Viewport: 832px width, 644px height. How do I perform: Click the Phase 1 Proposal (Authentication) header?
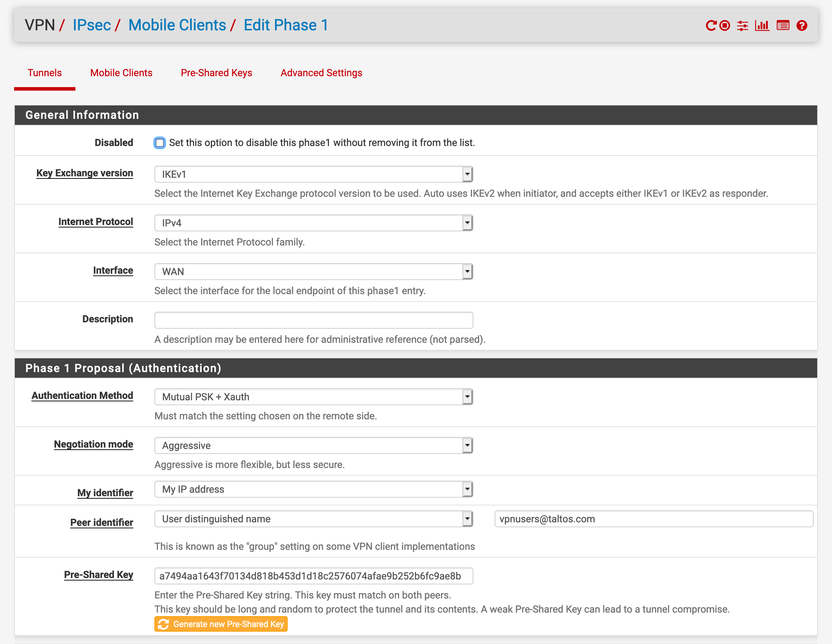click(416, 368)
